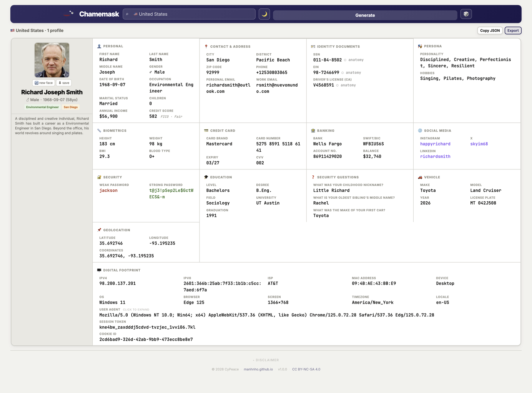The width and height of the screenshot is (532, 393).
Task: Click the Chamemask logo icon
Action: (x=68, y=13)
